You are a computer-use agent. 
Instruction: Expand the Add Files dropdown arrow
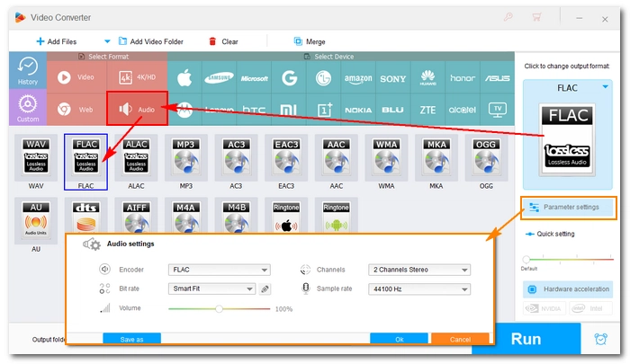click(107, 41)
